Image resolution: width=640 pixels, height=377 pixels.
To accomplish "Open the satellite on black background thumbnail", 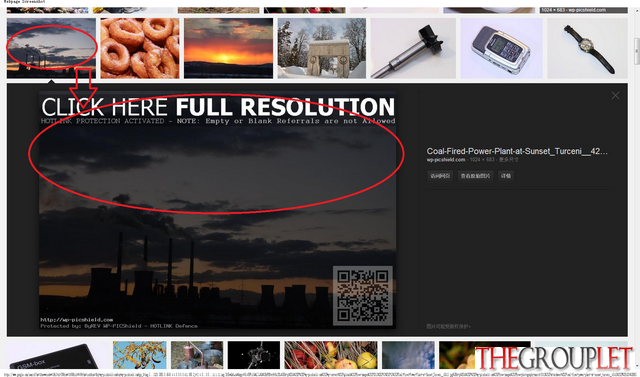I will [253, 355].
